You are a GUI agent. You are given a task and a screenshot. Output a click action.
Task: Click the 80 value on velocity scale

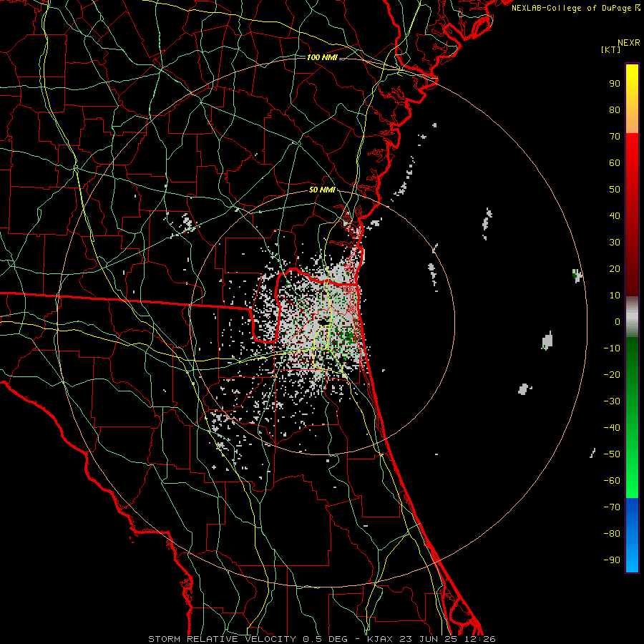(615, 109)
